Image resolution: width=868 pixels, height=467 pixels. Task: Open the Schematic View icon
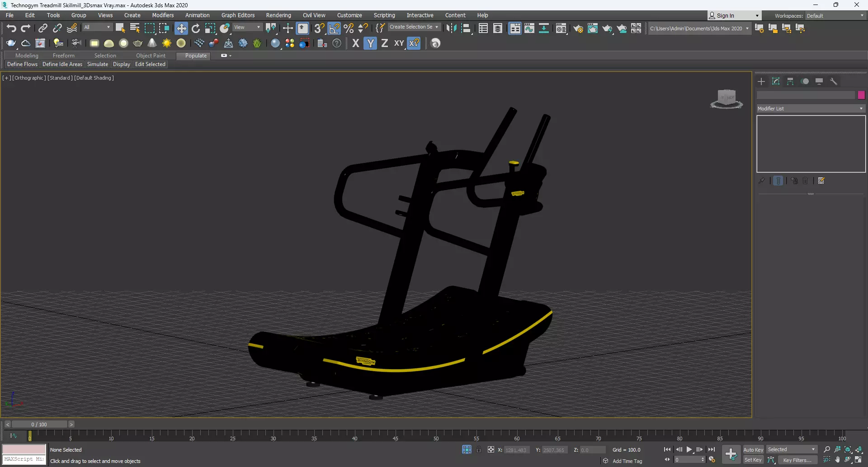[544, 29]
